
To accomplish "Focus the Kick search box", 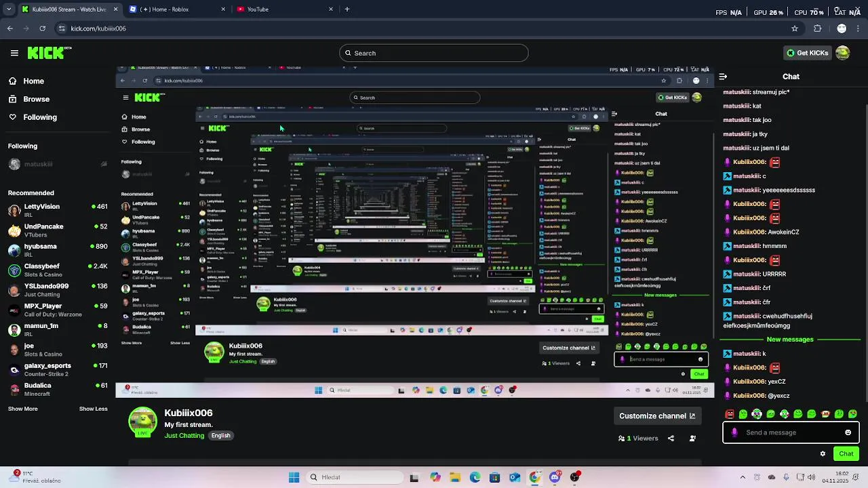I will click(x=434, y=53).
